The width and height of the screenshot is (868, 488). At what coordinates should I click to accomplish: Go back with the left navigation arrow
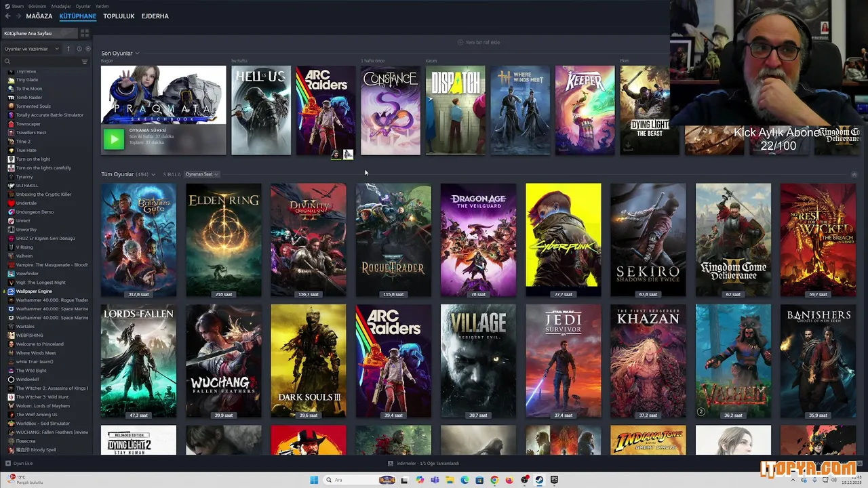(8, 16)
